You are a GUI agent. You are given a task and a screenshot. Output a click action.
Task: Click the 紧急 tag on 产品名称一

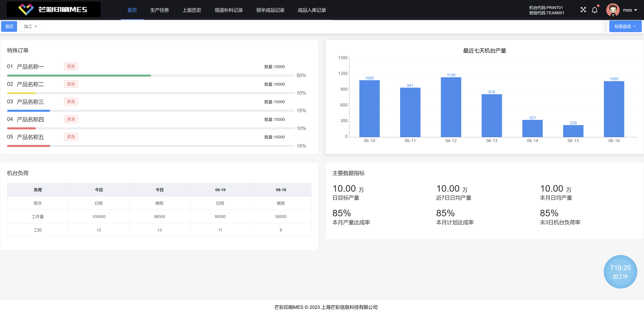(x=71, y=66)
